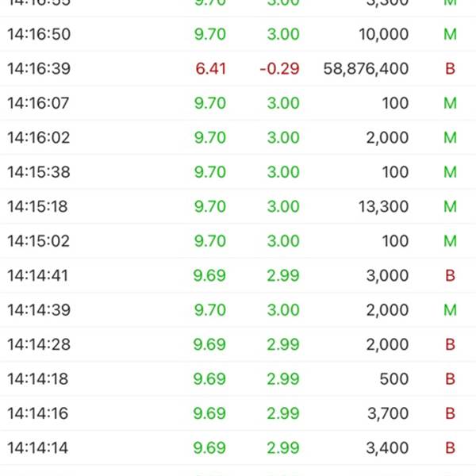The width and height of the screenshot is (476, 476).
Task: Select the 14:15:38 timestamp
Action: pyautogui.click(x=39, y=172)
